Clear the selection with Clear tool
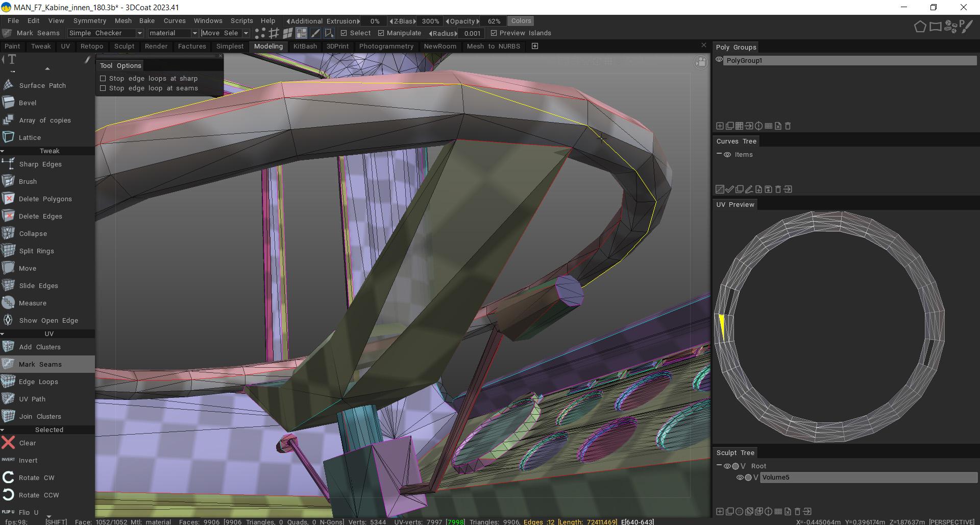Image resolution: width=980 pixels, height=525 pixels. pyautogui.click(x=27, y=443)
